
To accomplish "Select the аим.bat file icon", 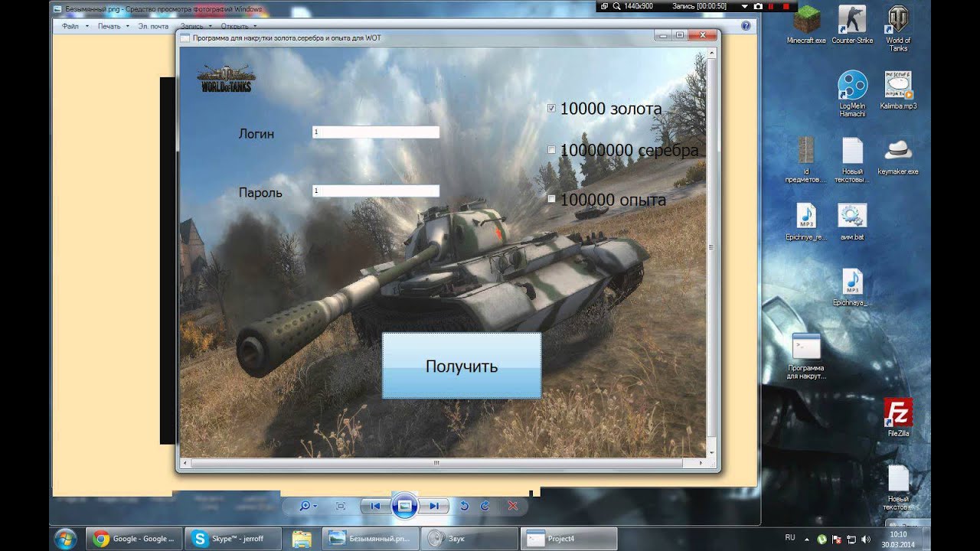I will click(852, 222).
